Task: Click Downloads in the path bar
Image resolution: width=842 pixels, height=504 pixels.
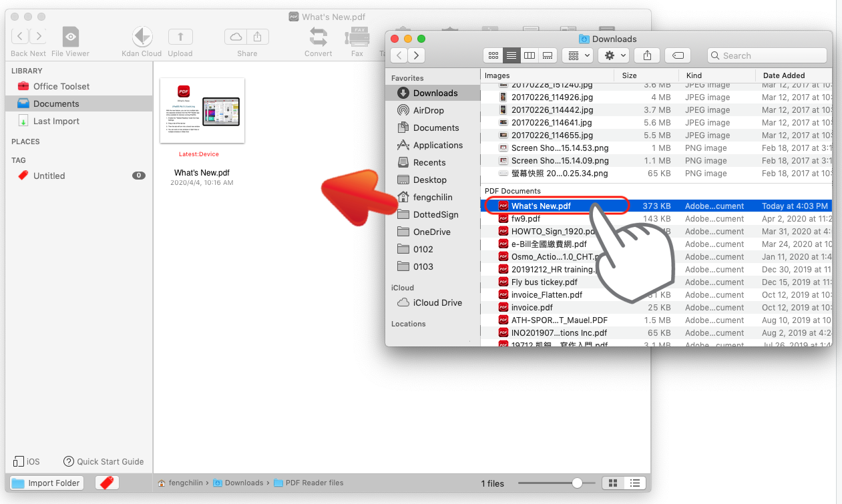Action: point(243,483)
